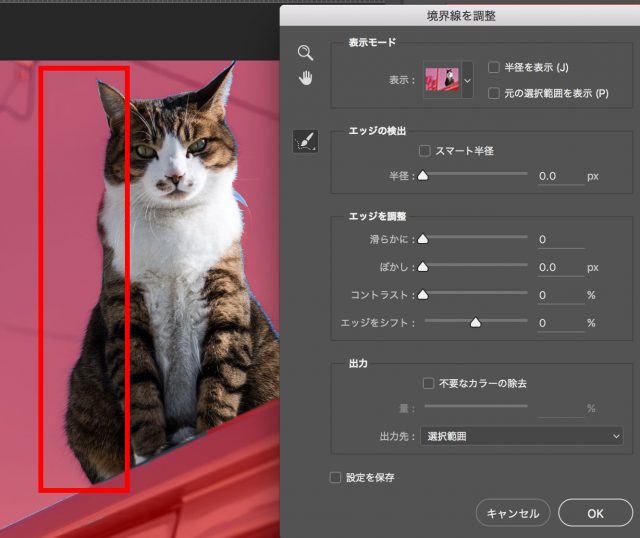The image size is (640, 538).
Task: Toggle the スマート半径 checkbox
Action: (425, 151)
